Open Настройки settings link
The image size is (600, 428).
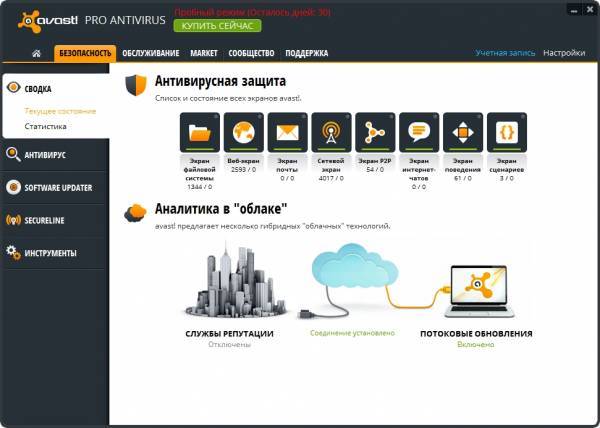pyautogui.click(x=564, y=53)
